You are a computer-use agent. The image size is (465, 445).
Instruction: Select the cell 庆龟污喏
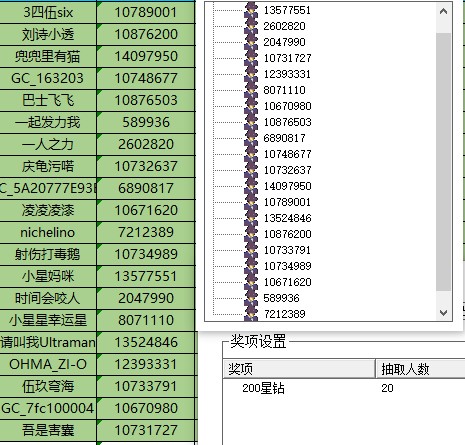click(x=48, y=166)
